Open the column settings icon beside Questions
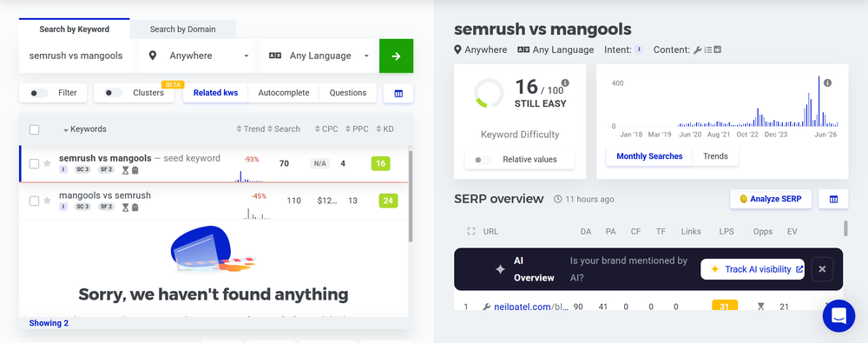This screenshot has width=868, height=343. pyautogui.click(x=398, y=93)
